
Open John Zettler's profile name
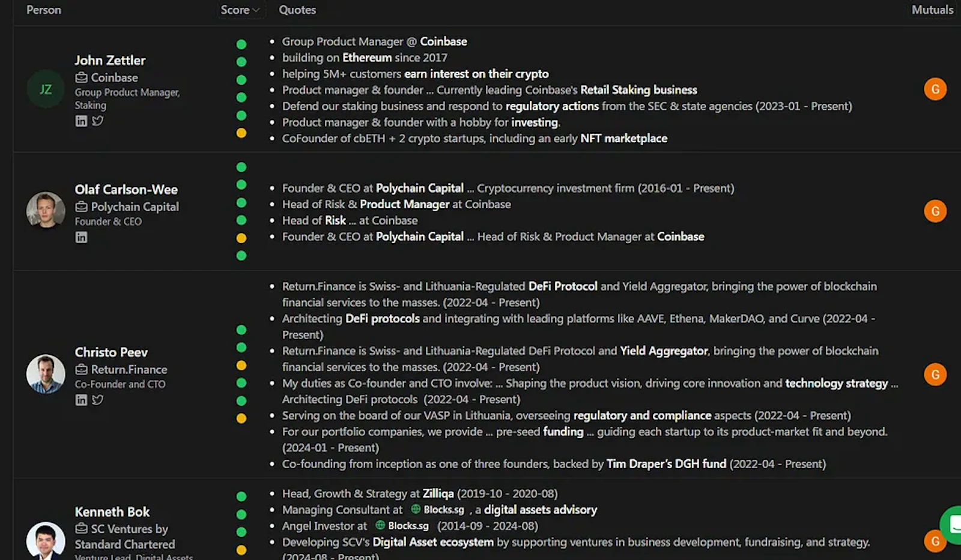109,60
